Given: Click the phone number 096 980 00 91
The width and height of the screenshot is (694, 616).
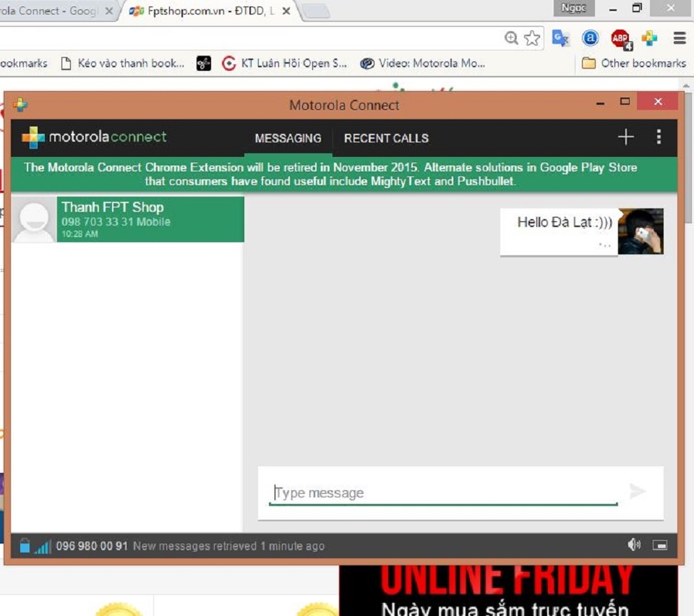Looking at the screenshot, I should coord(92,546).
